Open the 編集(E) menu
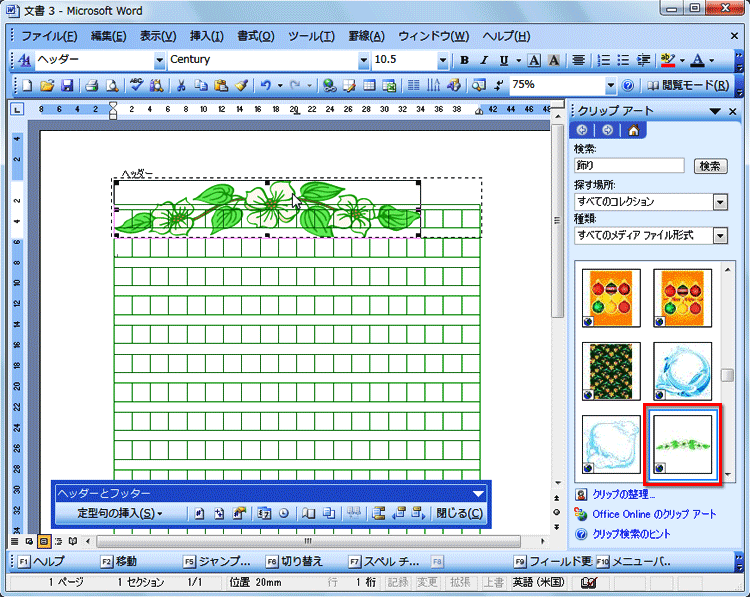This screenshot has width=750, height=597. pos(109,36)
